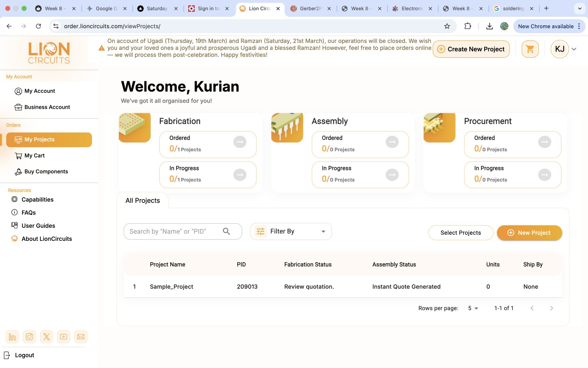Viewport: 588px width, 368px height.
Task: Click the Instagram social icon
Action: [x=29, y=337]
